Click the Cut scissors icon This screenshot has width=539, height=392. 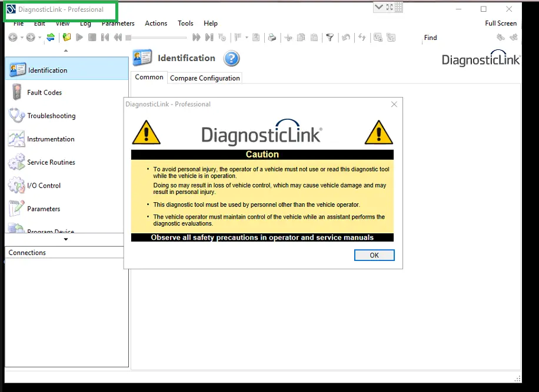(288, 38)
